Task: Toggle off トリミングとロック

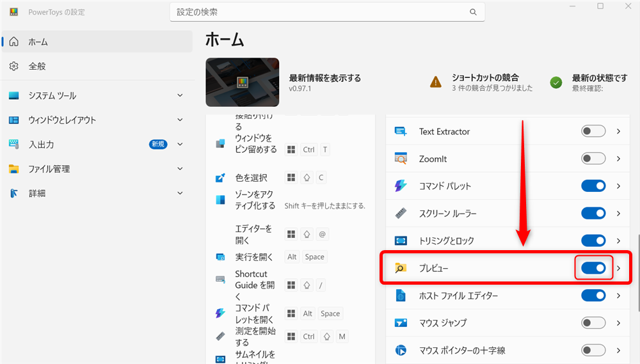Action: (593, 241)
